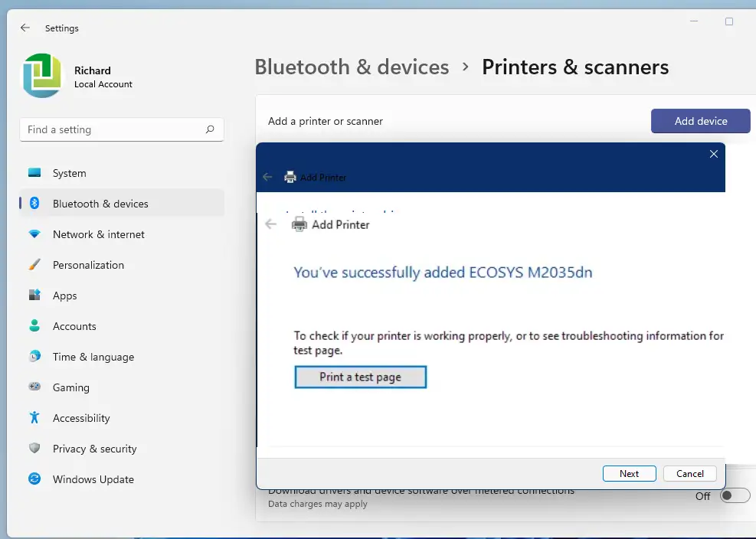
Task: Open Accessibility settings
Action: 122,418
